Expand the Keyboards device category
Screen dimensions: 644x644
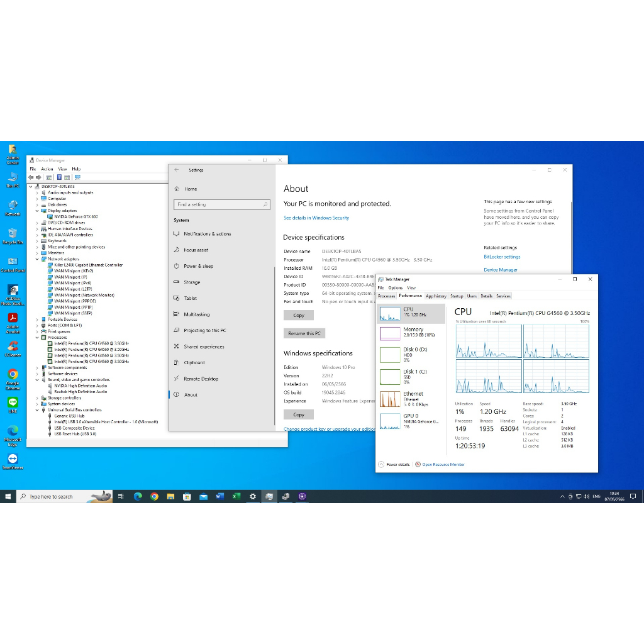pyautogui.click(x=37, y=241)
